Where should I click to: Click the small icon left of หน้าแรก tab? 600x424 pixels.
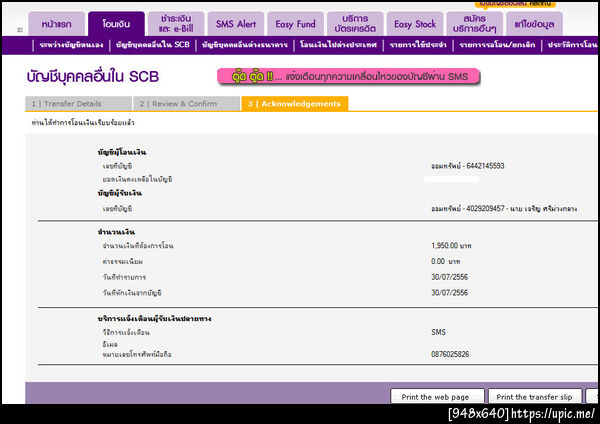click(20, 30)
